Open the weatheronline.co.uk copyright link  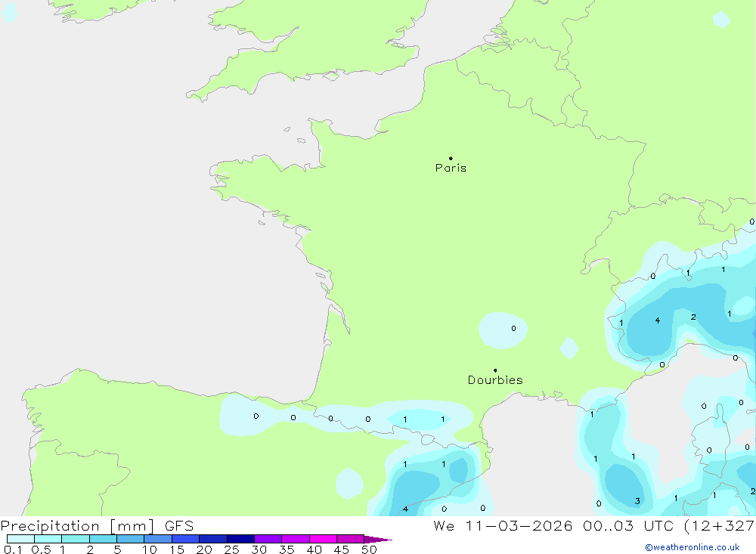(x=692, y=547)
